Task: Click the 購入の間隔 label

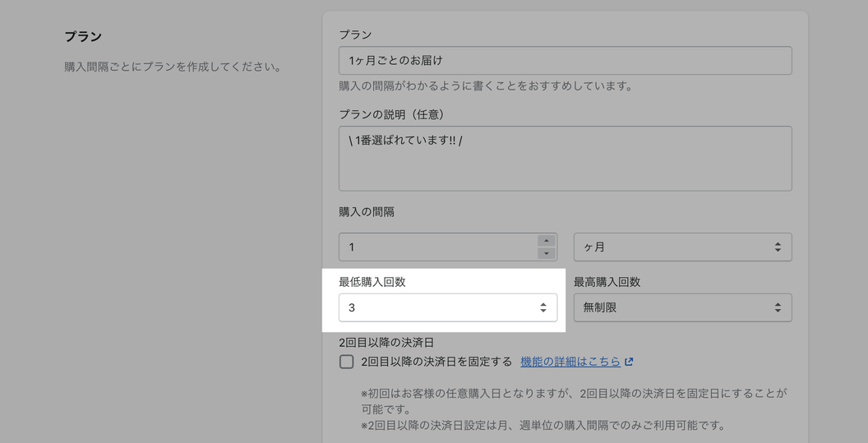Action: (x=367, y=212)
